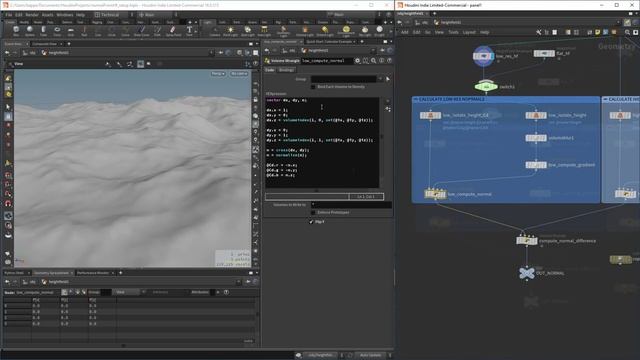Select the Box shelf tool
This screenshot has height=360, width=640.
coord(16,31)
